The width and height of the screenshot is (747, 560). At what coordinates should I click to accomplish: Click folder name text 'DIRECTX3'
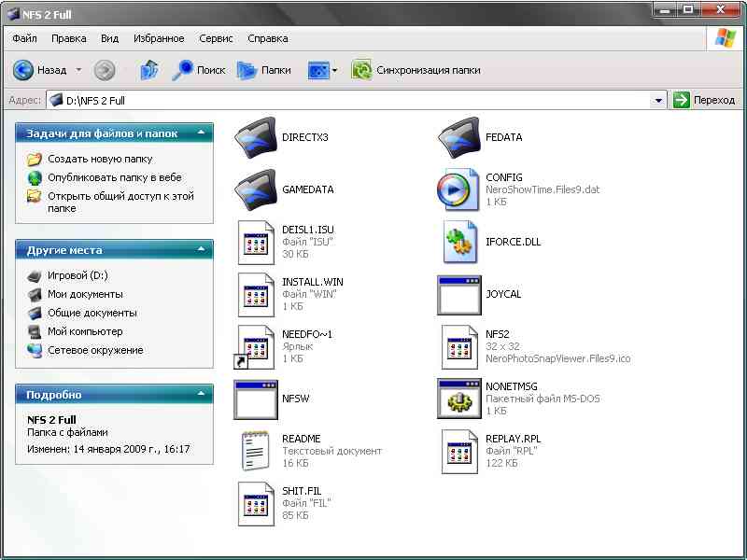(305, 137)
